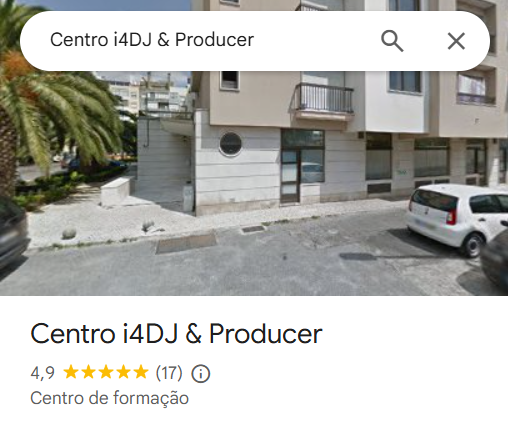Click the fifth yellow rating star
This screenshot has height=425, width=508.
tap(140, 372)
